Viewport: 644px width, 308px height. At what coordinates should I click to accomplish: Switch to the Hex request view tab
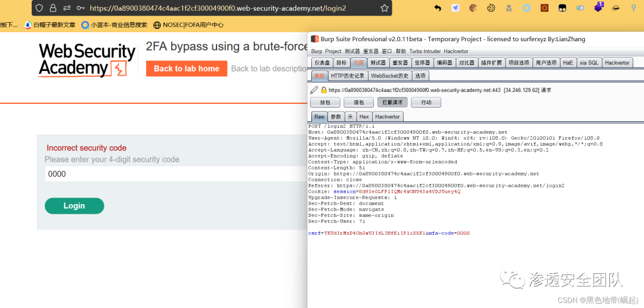click(364, 117)
